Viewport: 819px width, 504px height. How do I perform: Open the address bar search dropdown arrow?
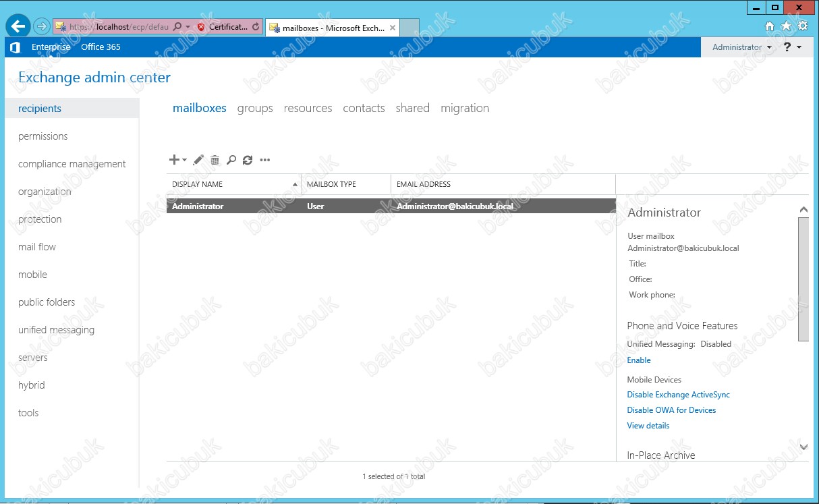click(x=188, y=27)
